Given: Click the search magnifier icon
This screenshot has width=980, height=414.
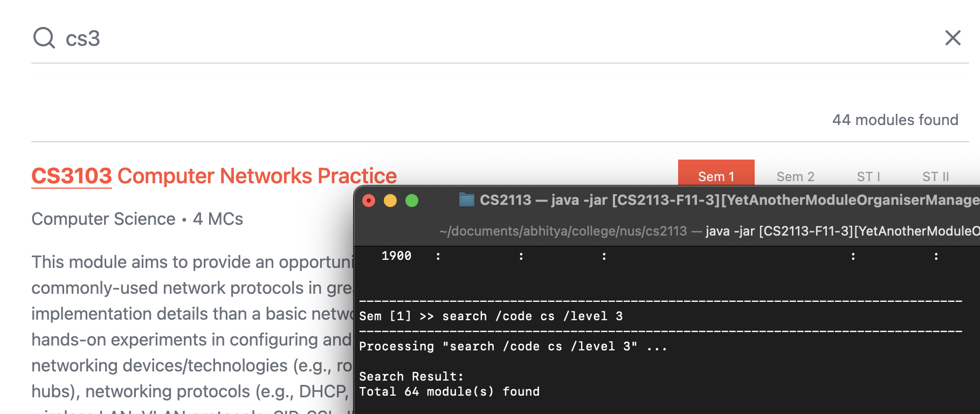Looking at the screenshot, I should [44, 38].
